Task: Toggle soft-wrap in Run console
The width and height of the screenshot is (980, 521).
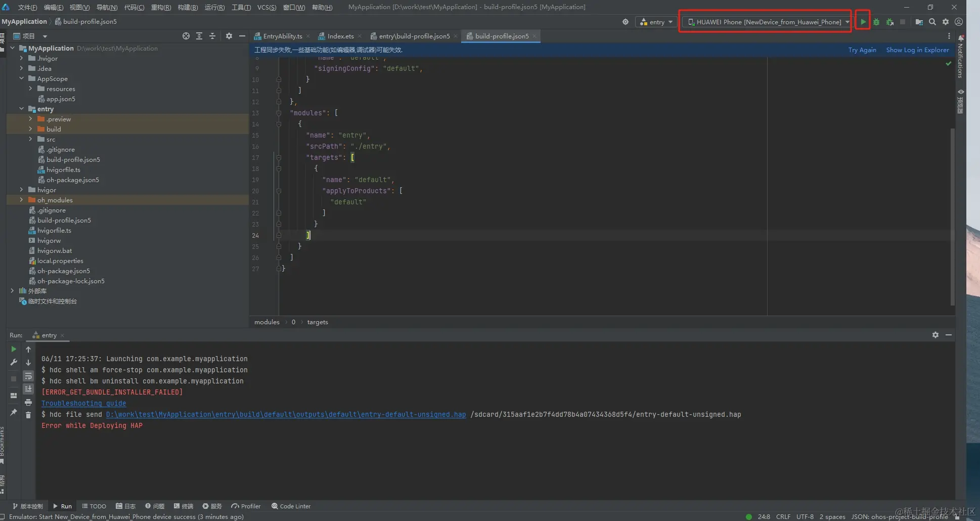Action: click(28, 376)
